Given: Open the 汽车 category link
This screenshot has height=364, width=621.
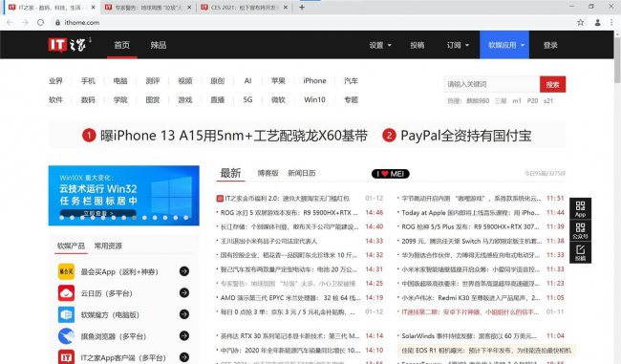Looking at the screenshot, I should 351,81.
